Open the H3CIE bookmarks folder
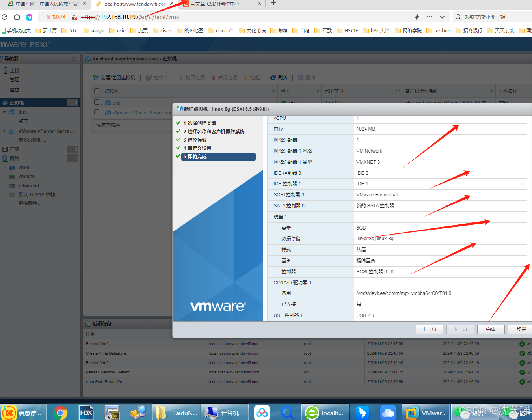 pos(347,30)
